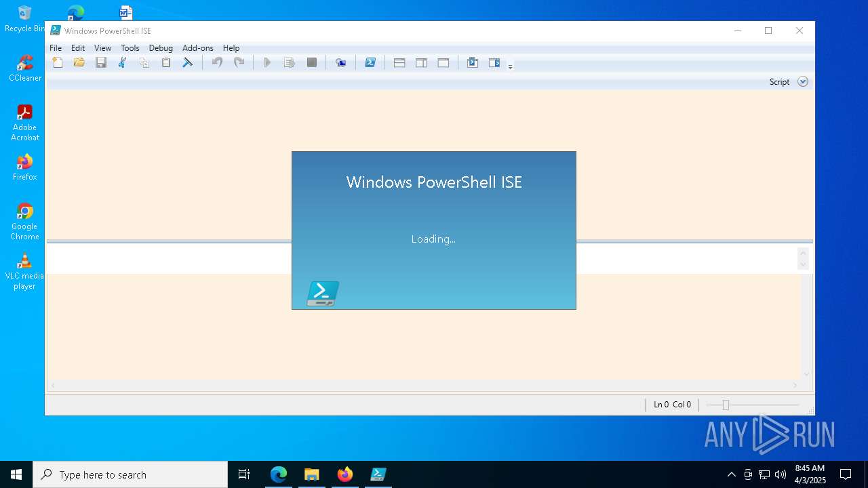
Task: Open File Explorer from the taskbar
Action: pyautogui.click(x=311, y=474)
